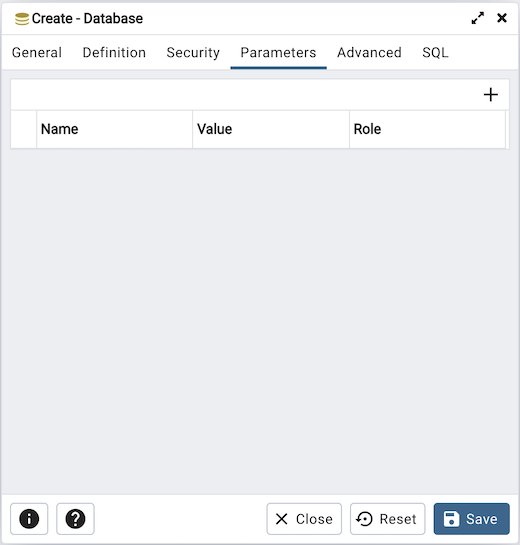Reset the form with the Reset button
This screenshot has width=520, height=545.
tap(388, 519)
